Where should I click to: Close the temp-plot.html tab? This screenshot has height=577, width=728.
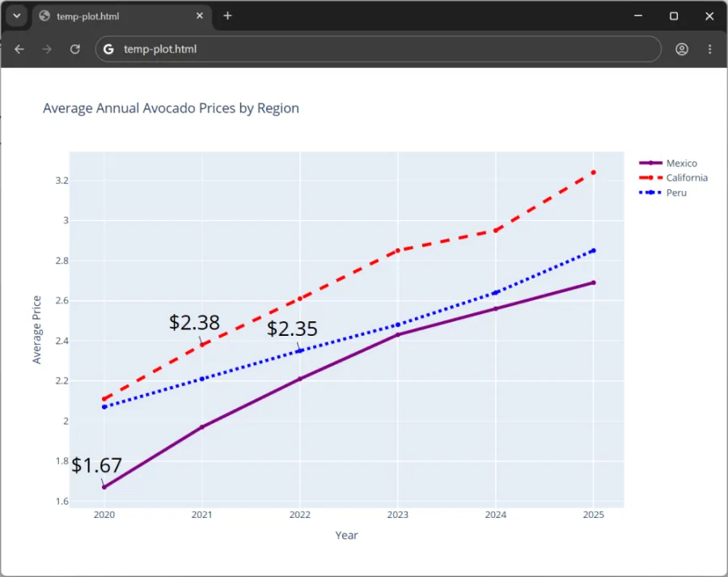[x=200, y=16]
